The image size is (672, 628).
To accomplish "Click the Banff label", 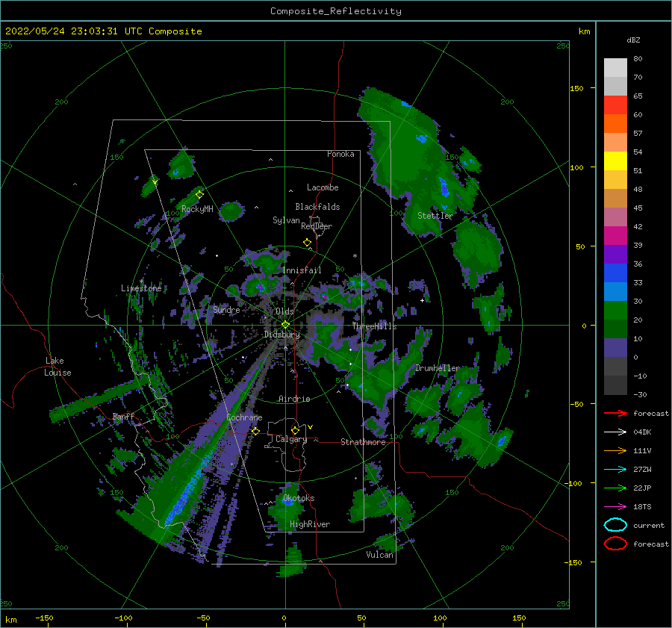I will click(x=123, y=417).
